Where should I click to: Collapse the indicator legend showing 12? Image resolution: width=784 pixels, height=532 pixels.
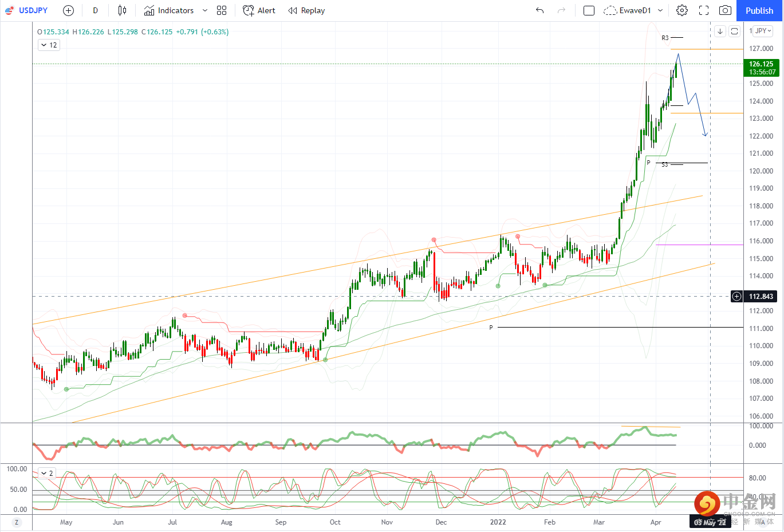coord(44,45)
